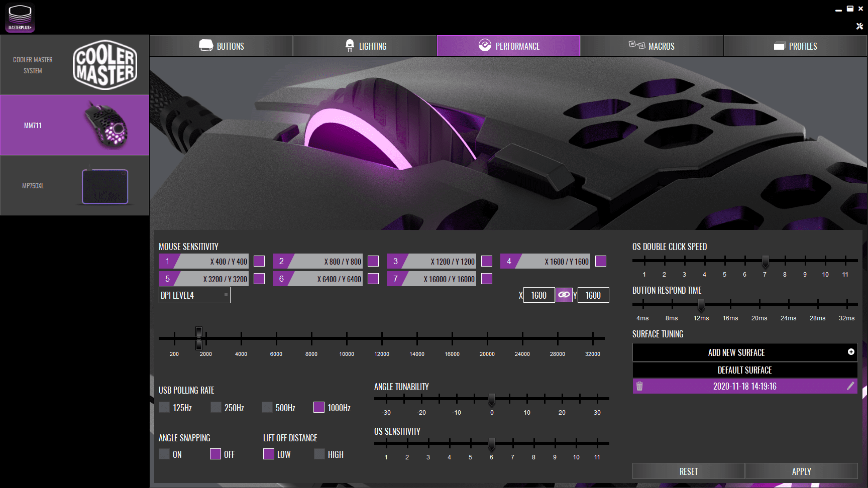The image size is (868, 488).
Task: Set Lift Off Distance to LOW
Action: point(269,454)
